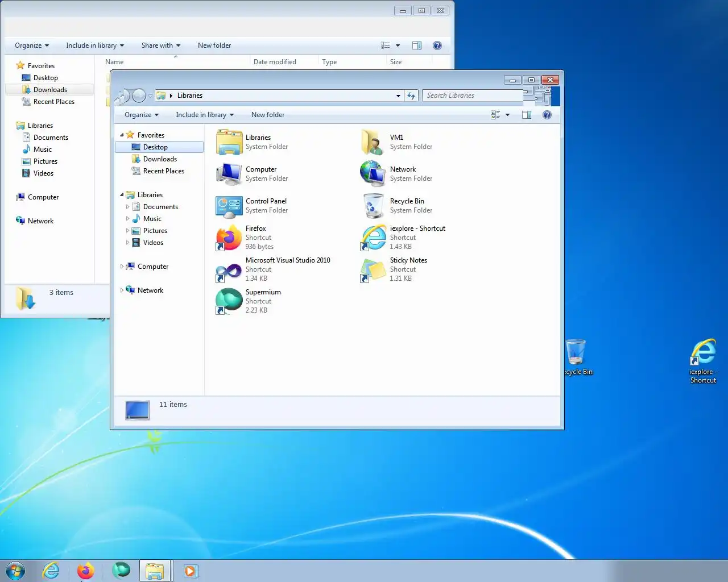Click the Type column header in back window
Viewport: 728px width, 582px height.
click(352, 62)
